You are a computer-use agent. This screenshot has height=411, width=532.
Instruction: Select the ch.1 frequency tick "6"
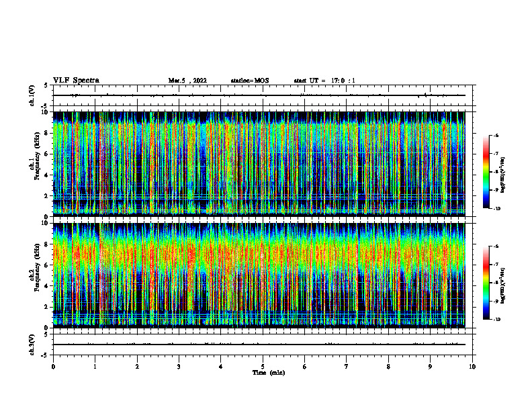click(x=47, y=154)
